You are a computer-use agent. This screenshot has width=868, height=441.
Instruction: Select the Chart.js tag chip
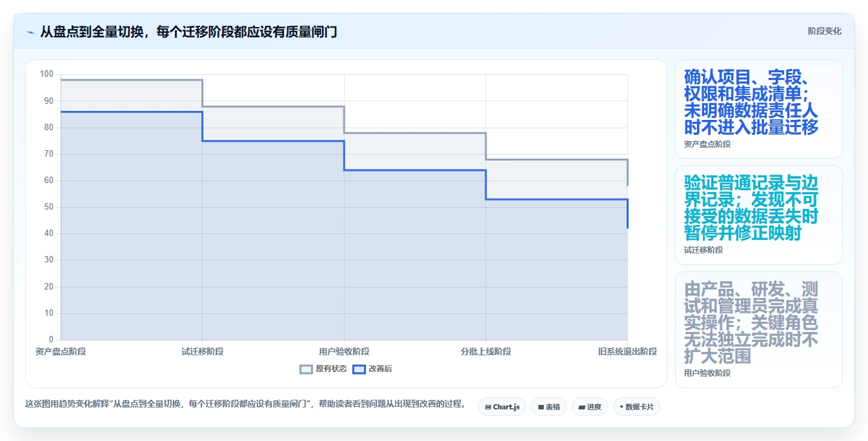pos(502,407)
